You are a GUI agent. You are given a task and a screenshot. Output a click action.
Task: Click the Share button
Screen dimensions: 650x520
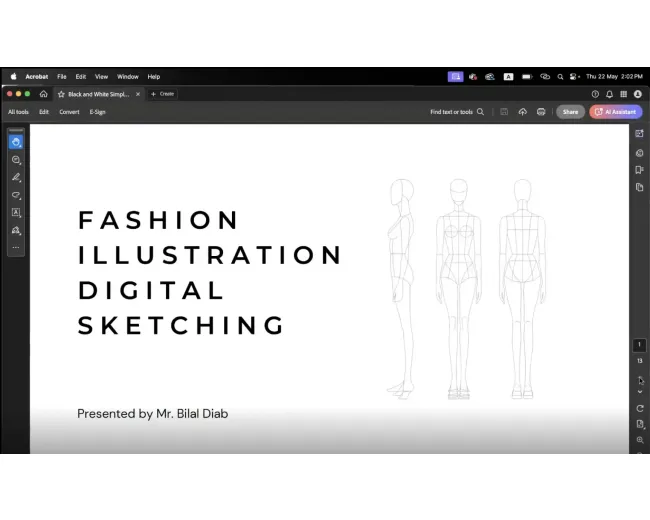click(570, 112)
